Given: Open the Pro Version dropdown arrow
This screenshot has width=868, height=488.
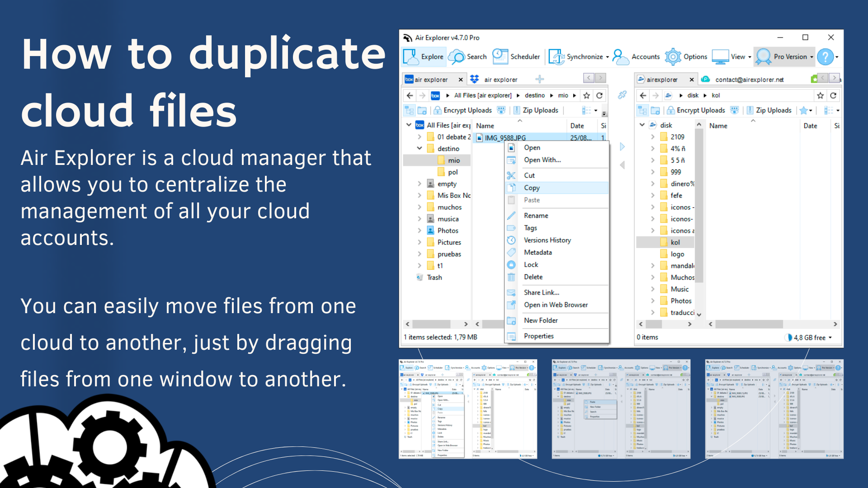Looking at the screenshot, I should coord(811,57).
